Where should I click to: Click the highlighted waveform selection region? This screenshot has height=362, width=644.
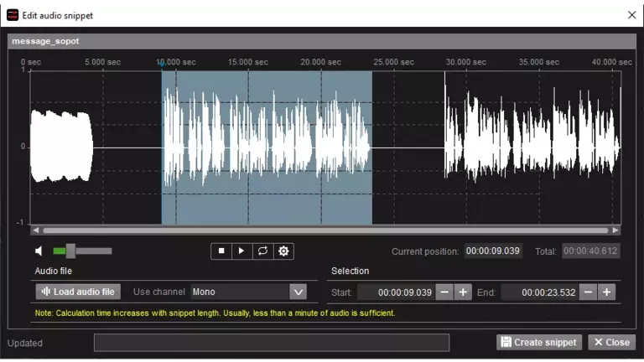coord(267,147)
